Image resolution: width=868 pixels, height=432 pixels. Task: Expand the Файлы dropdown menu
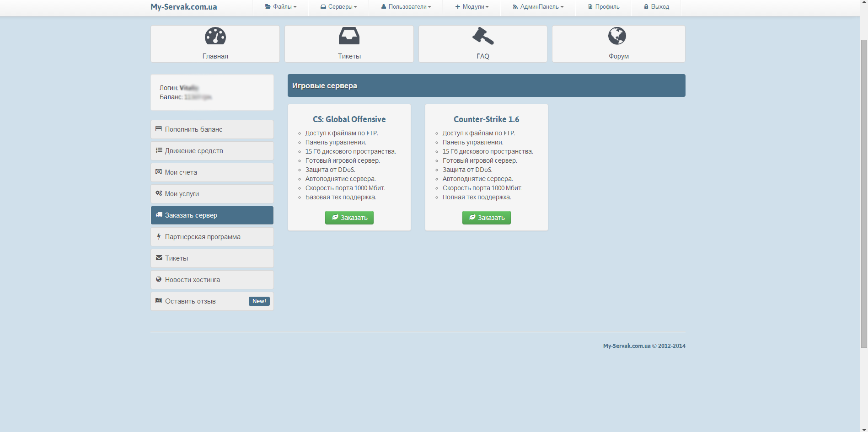point(281,7)
